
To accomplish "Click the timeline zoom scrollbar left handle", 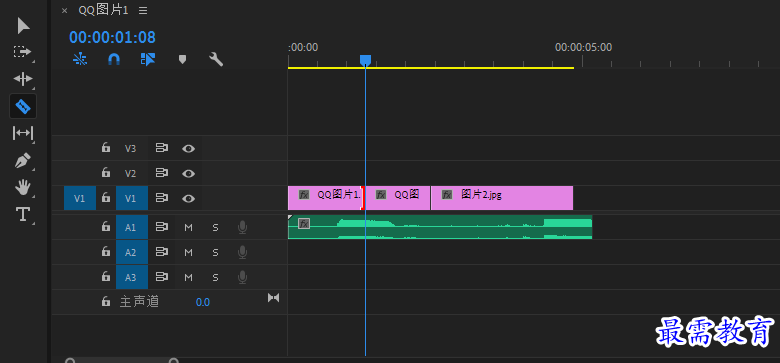I will [x=70, y=361].
